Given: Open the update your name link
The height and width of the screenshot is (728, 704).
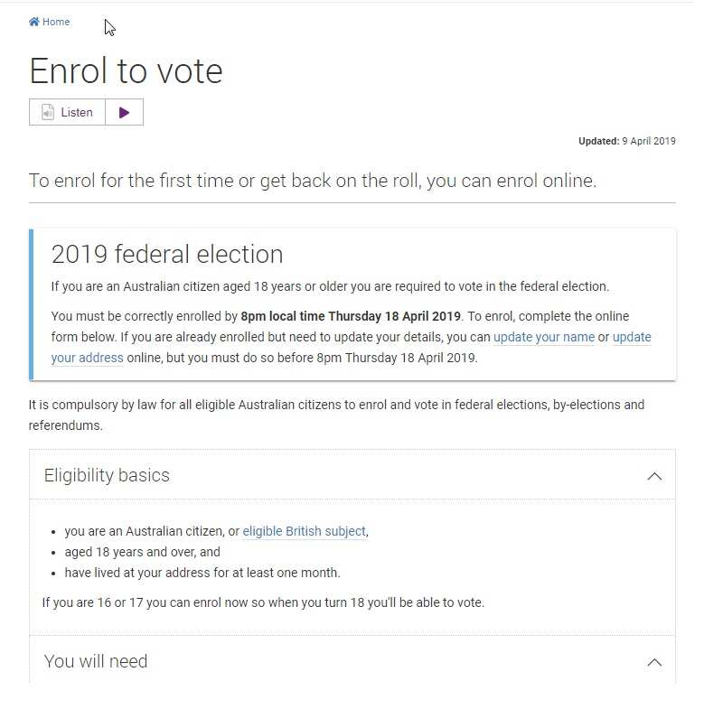Looking at the screenshot, I should coord(543,337).
